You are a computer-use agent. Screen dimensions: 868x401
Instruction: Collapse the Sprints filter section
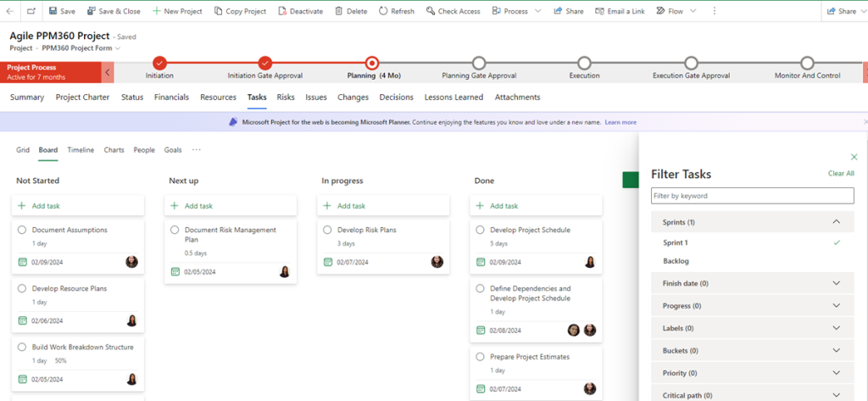pyautogui.click(x=753, y=222)
